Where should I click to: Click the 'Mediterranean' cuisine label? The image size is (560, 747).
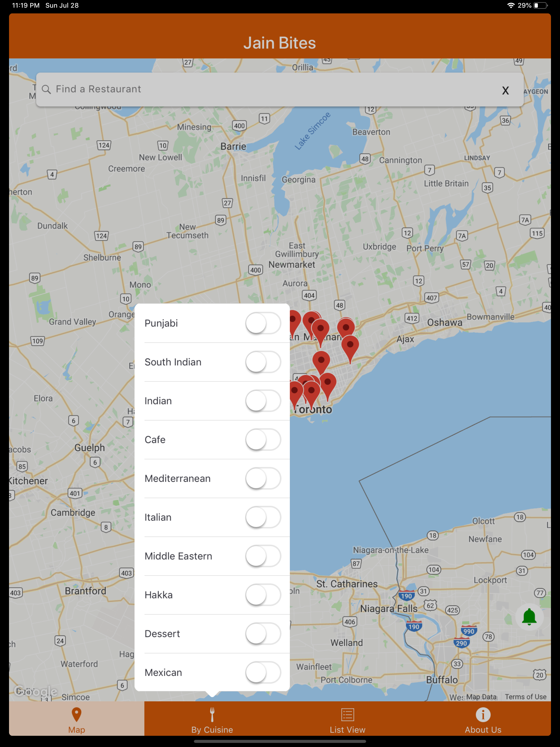(177, 478)
